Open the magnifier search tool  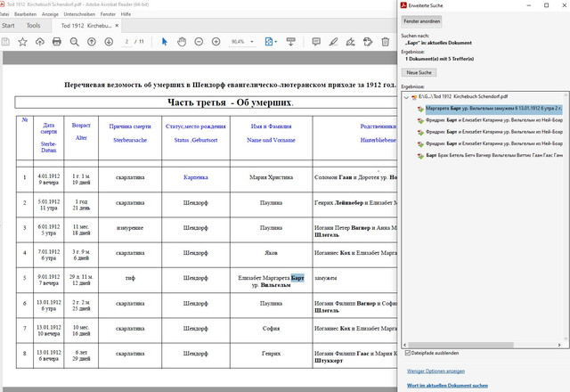point(74,42)
